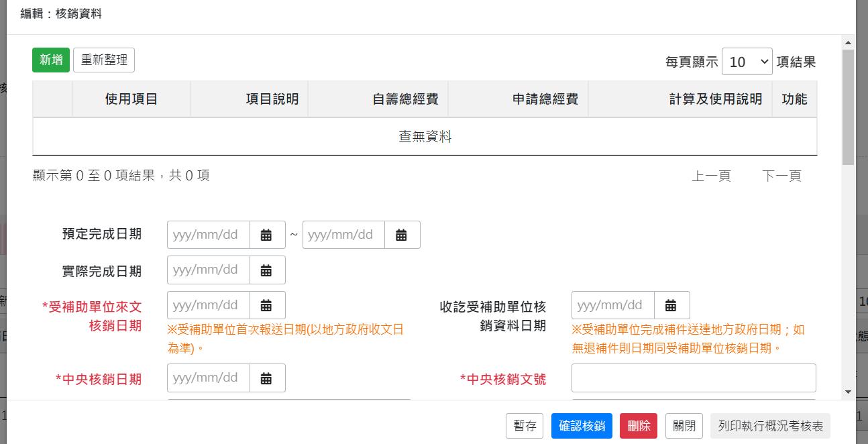Click the 關閉 button
The image size is (868, 444).
tap(684, 426)
